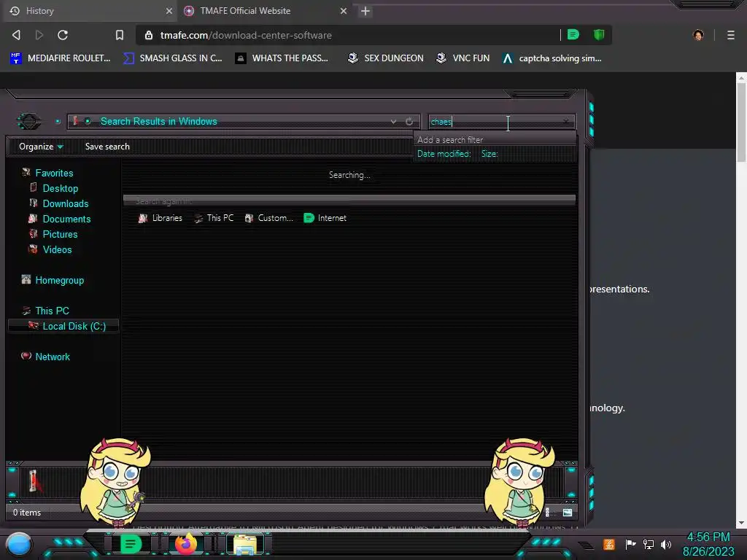Select Homegroup in navigation pane

coord(59,280)
